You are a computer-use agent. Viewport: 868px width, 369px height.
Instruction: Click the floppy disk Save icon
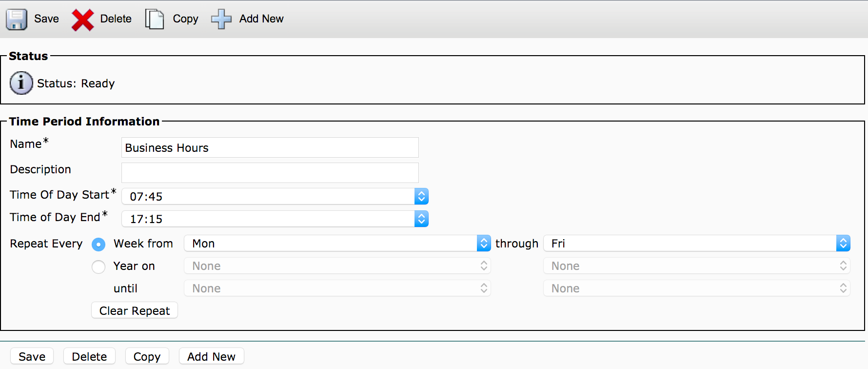(17, 19)
